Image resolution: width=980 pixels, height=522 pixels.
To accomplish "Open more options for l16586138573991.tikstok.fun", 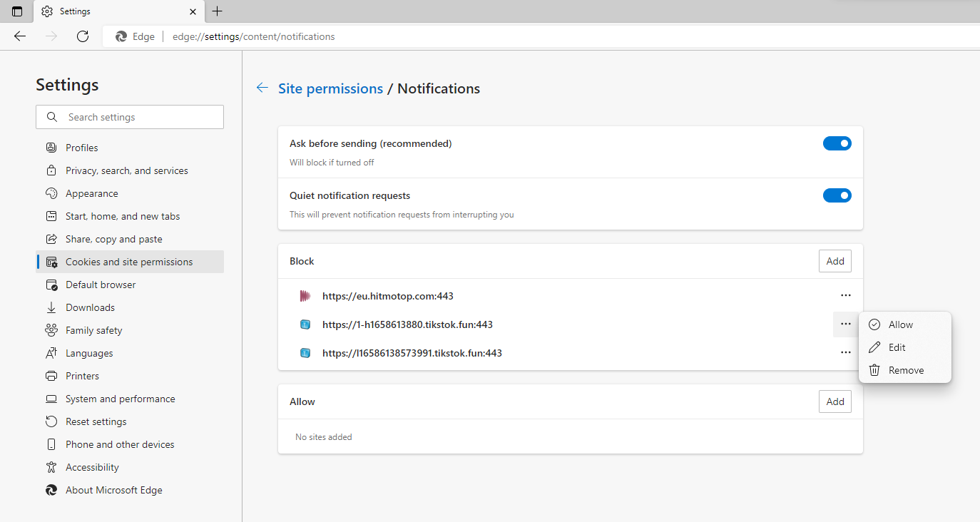I will 846,352.
